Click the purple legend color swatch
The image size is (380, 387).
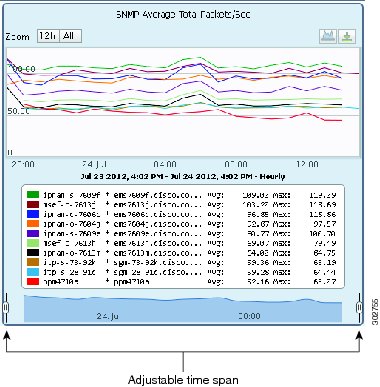[33, 233]
